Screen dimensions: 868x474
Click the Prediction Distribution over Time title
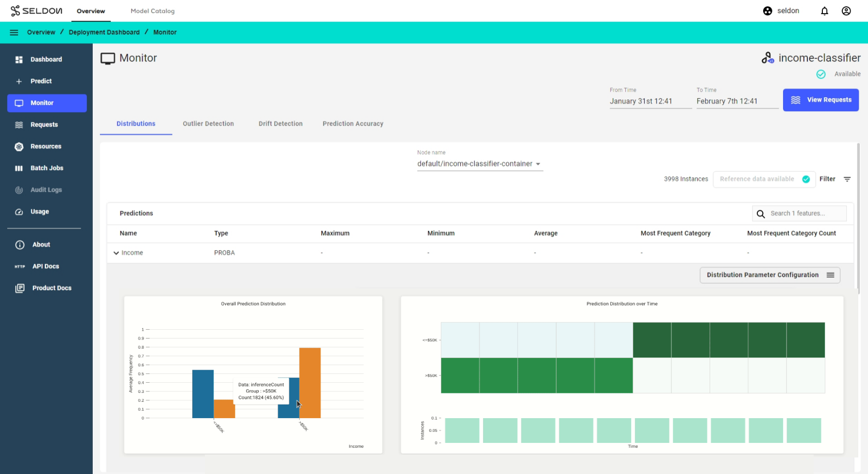622,304
